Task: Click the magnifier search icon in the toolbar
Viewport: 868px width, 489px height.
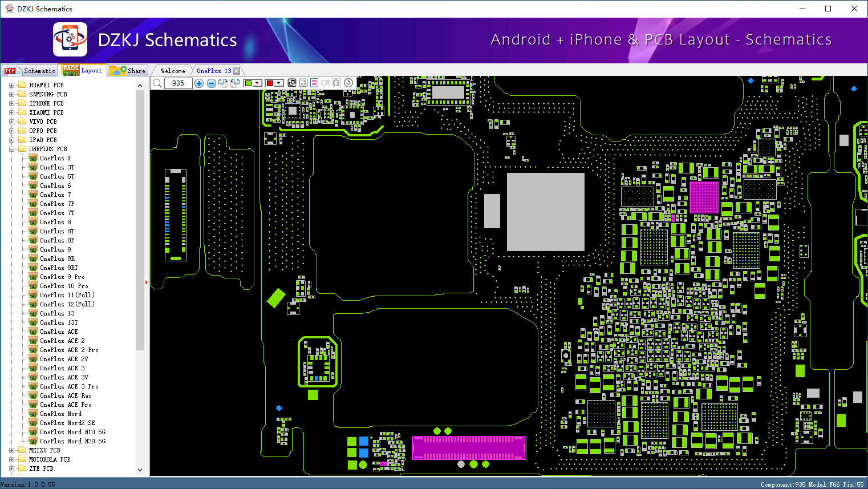Action: point(157,83)
